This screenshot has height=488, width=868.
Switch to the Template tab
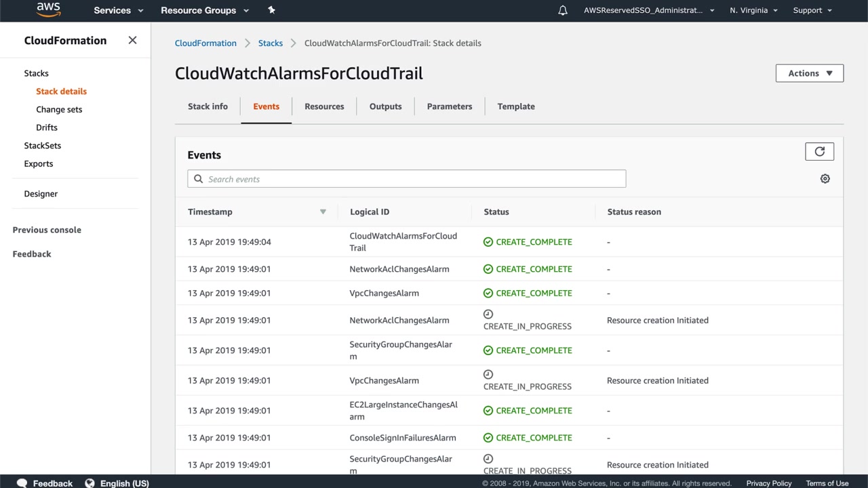(516, 106)
